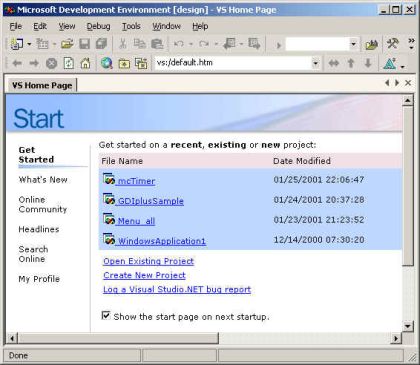Open the GDIplusSample recent project

click(150, 201)
